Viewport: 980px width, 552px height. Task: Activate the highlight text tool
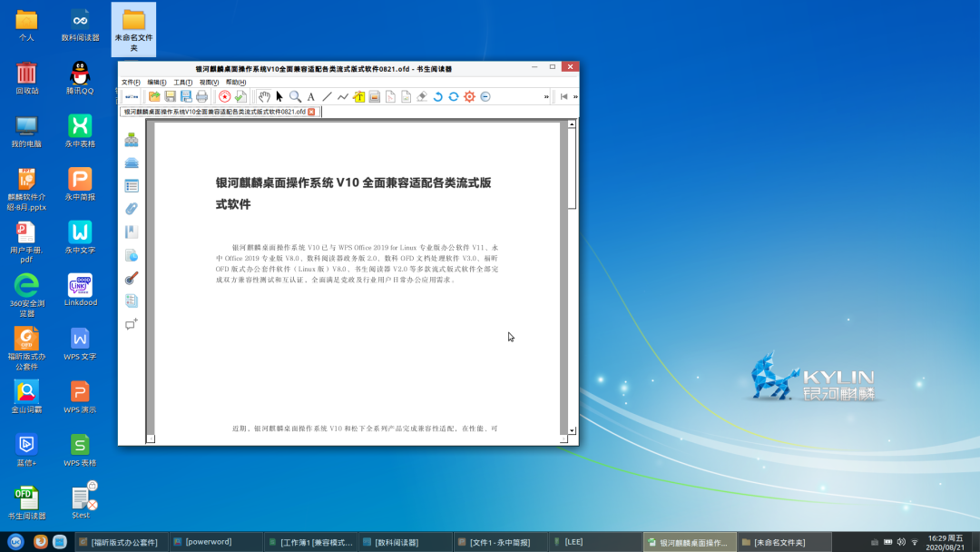pyautogui.click(x=359, y=96)
